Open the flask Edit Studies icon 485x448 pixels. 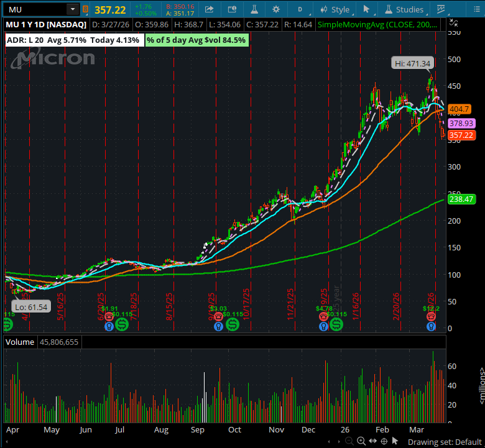tap(254, 9)
